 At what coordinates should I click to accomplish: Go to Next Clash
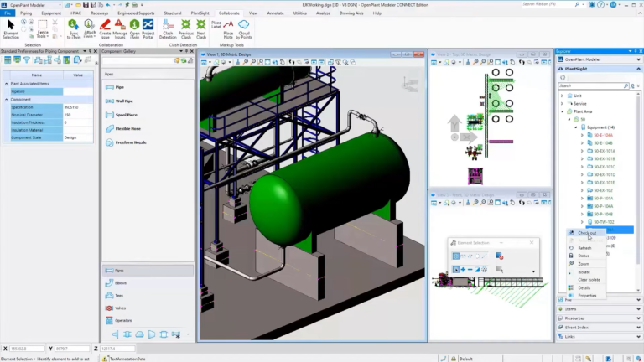point(201,29)
